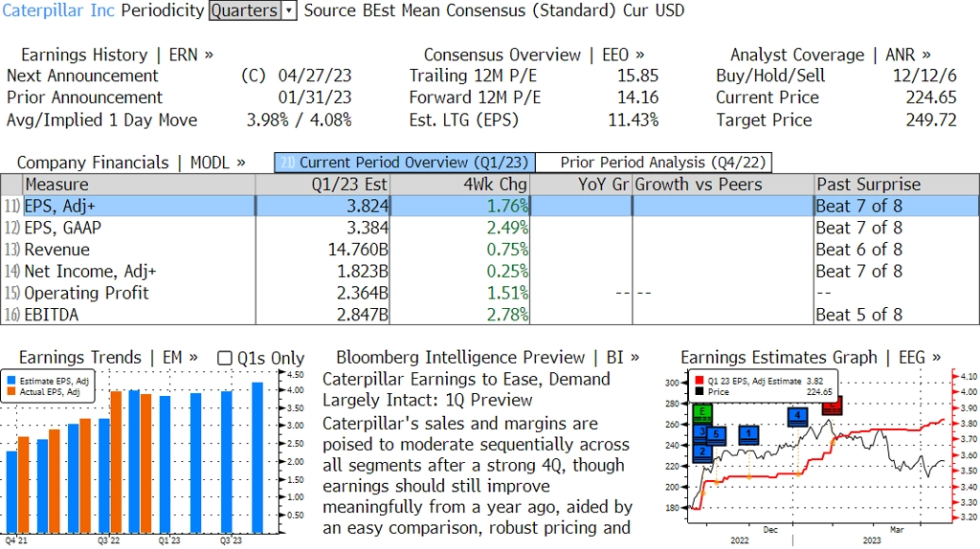
Task: Open Bloomberg Intelligence Preview BI link
Action: [487, 358]
